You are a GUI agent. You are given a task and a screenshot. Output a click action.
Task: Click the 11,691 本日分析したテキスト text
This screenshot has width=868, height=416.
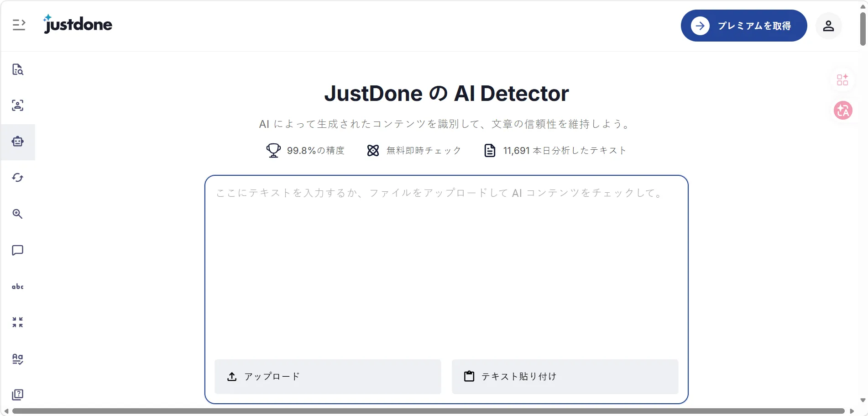(565, 151)
